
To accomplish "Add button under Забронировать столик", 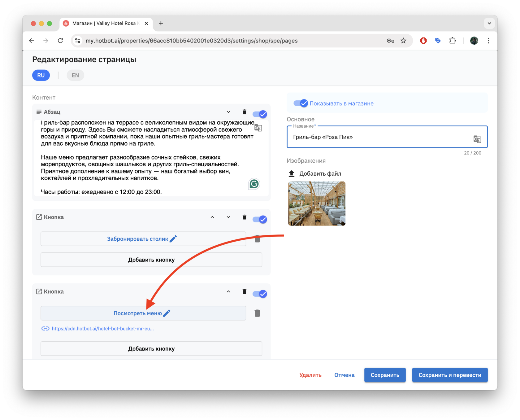I will click(151, 260).
